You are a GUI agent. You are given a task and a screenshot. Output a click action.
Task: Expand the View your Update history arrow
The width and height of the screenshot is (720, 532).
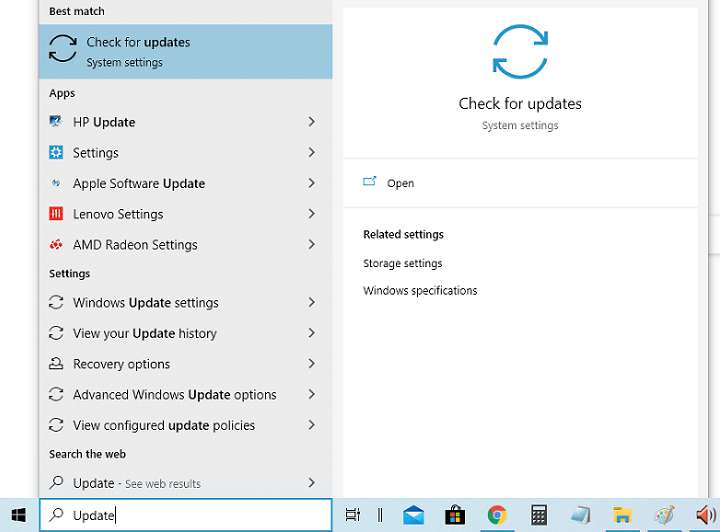(x=312, y=333)
